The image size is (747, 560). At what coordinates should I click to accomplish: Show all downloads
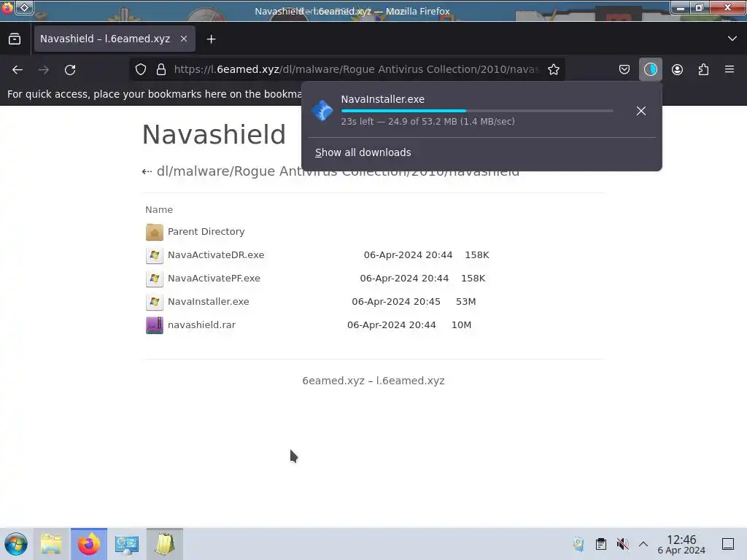click(363, 152)
